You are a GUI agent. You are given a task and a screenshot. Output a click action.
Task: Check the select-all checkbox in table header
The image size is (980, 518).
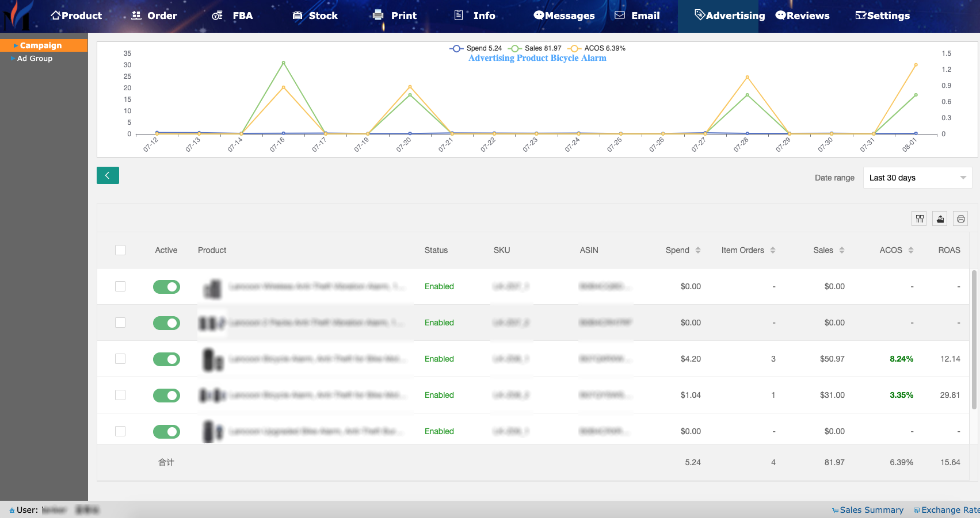coord(120,250)
